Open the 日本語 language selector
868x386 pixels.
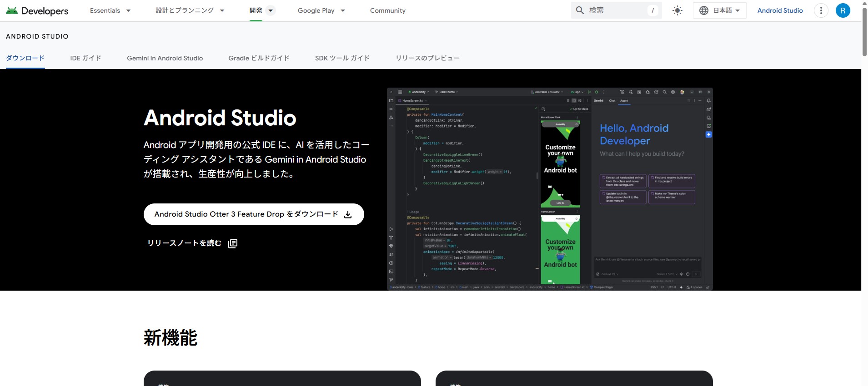pyautogui.click(x=719, y=10)
